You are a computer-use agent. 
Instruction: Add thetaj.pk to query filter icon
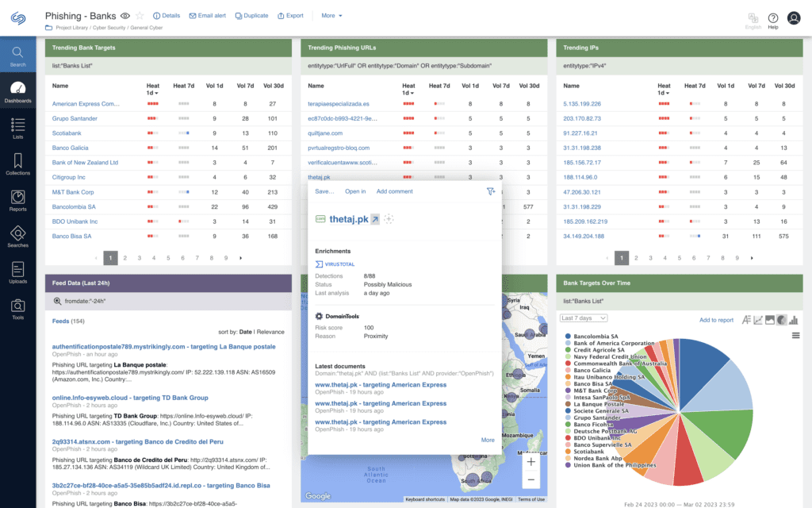[x=490, y=191]
